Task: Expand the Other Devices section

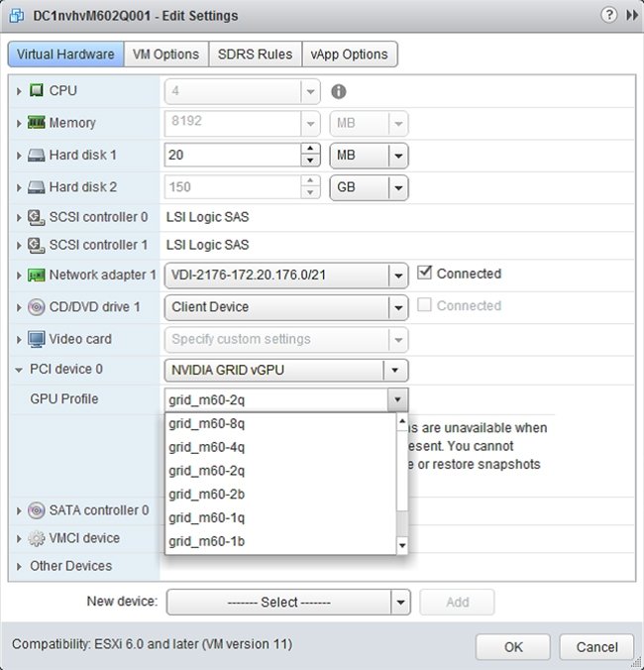Action: coord(20,566)
